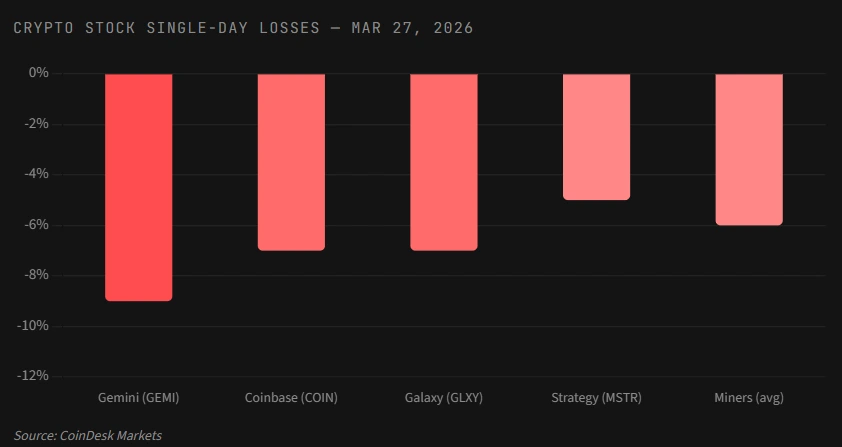Viewport: 842px width, 447px height.
Task: Click the Coinbase (COIN) loss bar
Action: (291, 162)
